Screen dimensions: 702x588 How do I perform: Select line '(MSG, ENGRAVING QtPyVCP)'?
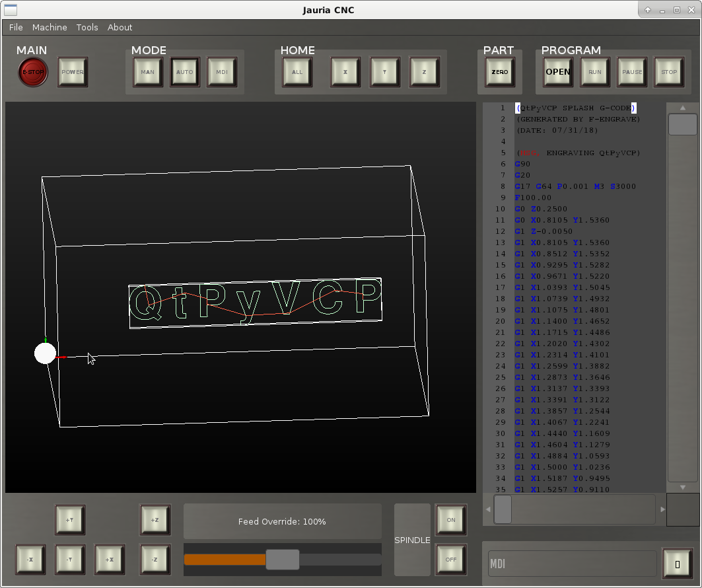[578, 153]
